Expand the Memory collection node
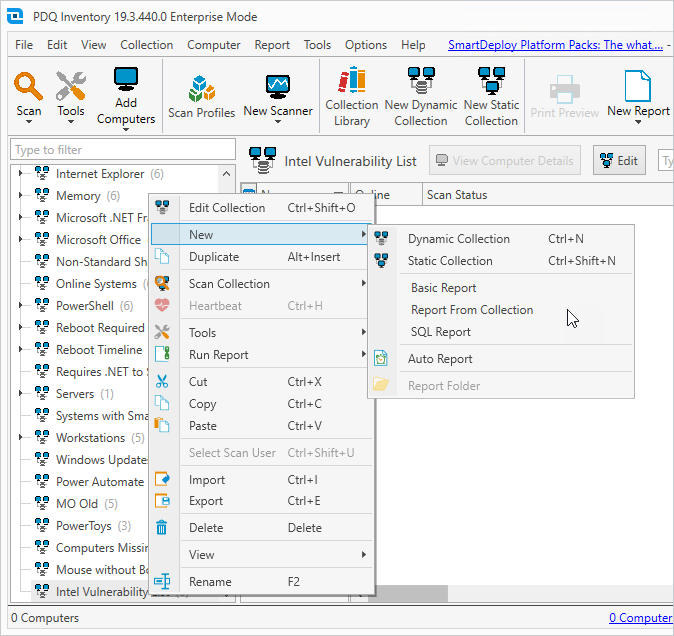The height and width of the screenshot is (636, 674). (20, 196)
